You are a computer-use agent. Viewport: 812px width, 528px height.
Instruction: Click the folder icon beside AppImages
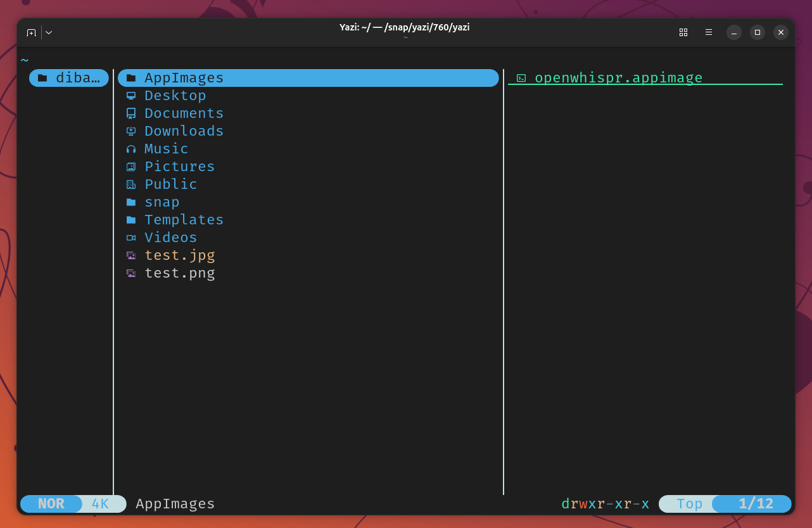click(131, 78)
